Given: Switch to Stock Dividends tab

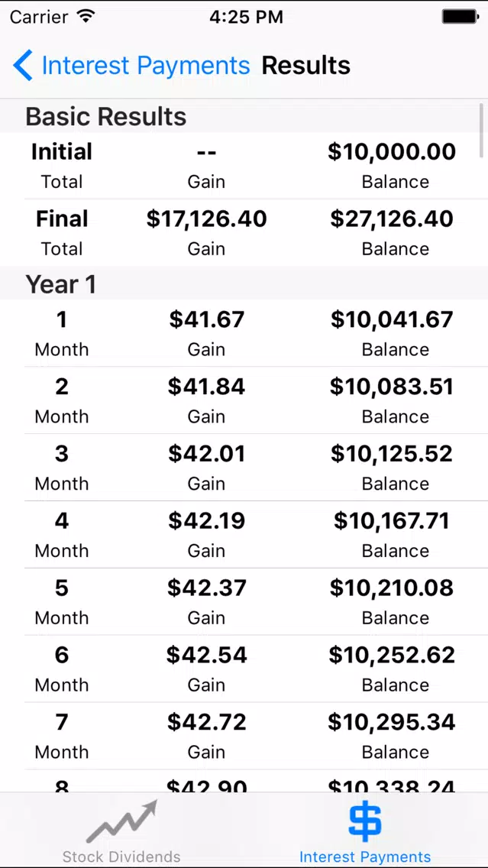Looking at the screenshot, I should coord(121,857).
